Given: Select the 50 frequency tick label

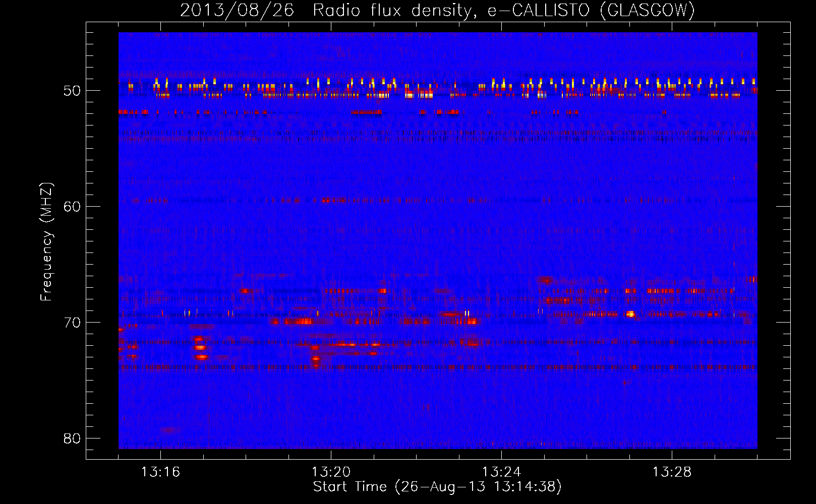Looking at the screenshot, I should point(72,91).
